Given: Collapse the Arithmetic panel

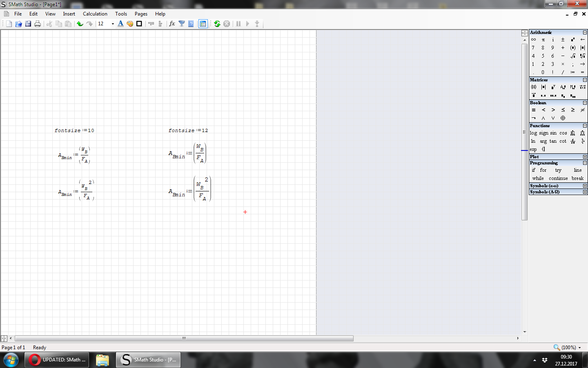Looking at the screenshot, I should 585,32.
